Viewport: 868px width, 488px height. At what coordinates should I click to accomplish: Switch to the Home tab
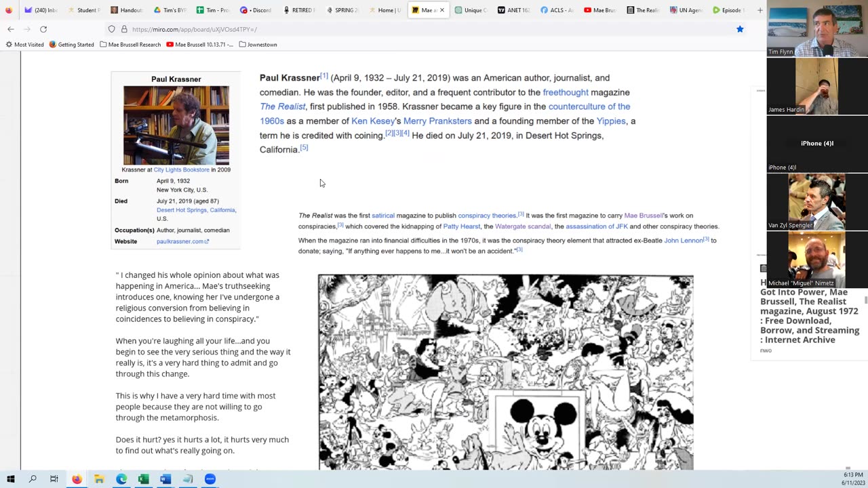[x=384, y=10]
